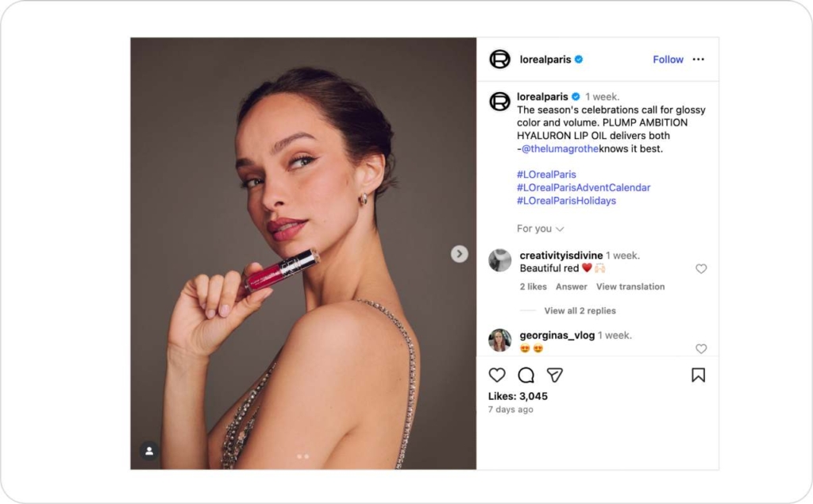The height and width of the screenshot is (504, 813).
Task: Click the tagged people icon on the photo
Action: (x=150, y=451)
